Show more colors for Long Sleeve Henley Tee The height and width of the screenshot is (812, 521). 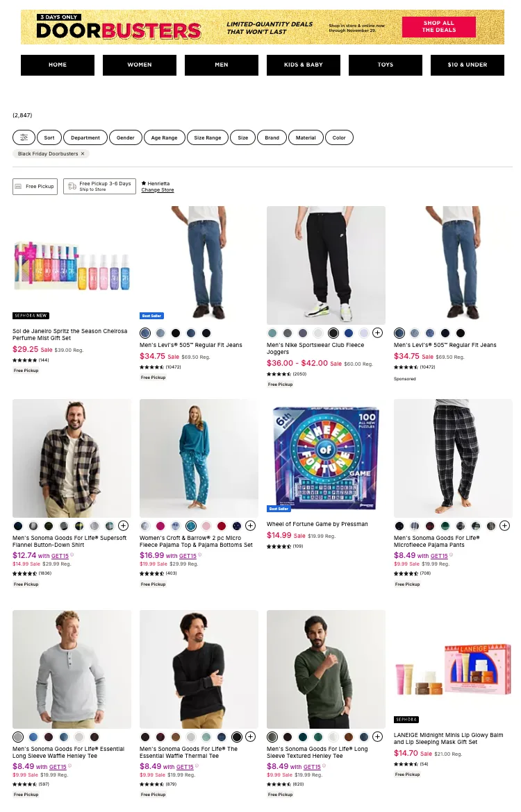(377, 737)
